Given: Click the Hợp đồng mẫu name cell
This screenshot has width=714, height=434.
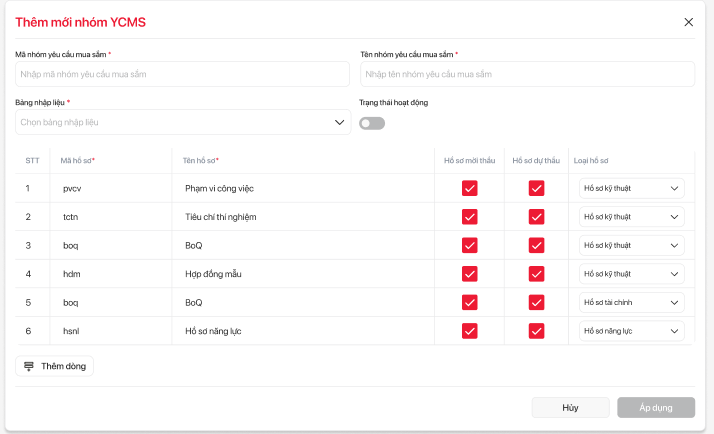Looking at the screenshot, I should tap(213, 274).
